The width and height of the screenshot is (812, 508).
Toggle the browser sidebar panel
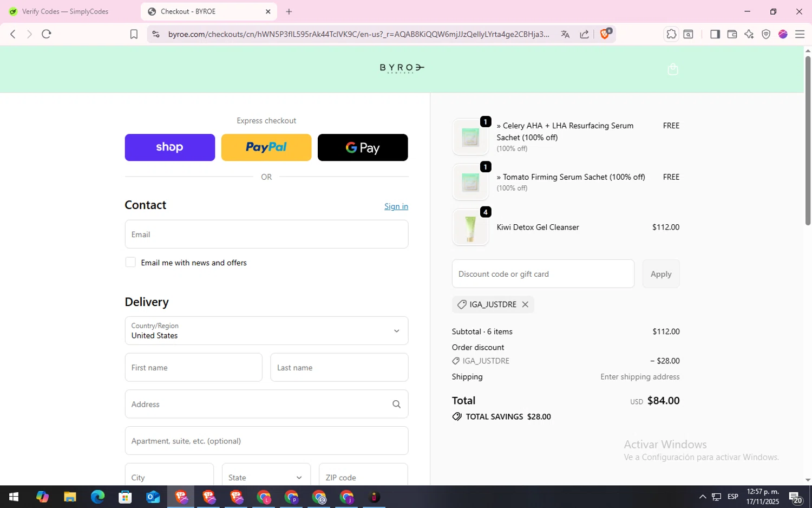point(715,34)
